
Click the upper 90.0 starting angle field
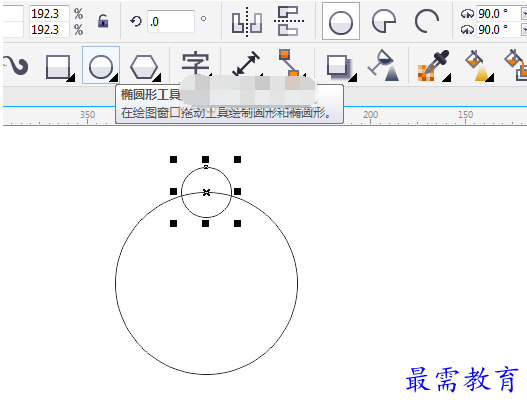[499, 13]
